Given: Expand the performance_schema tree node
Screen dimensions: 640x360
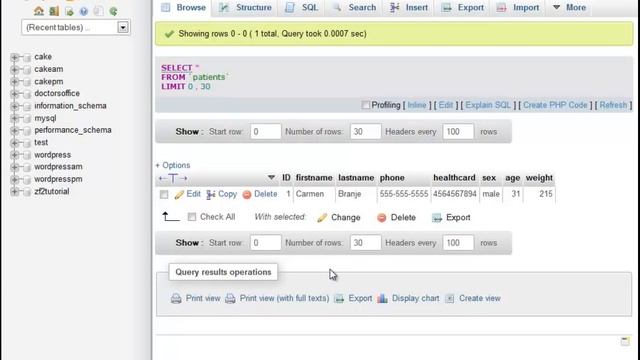Looking at the screenshot, I should click(x=15, y=131).
